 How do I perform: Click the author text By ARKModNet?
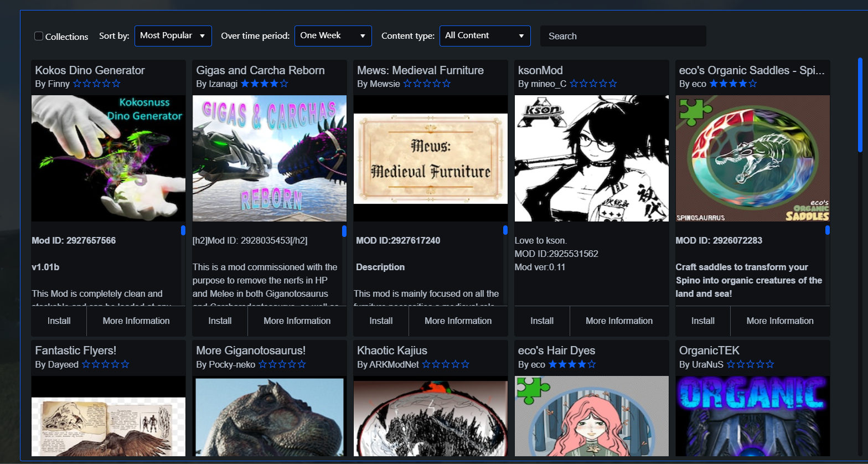tap(388, 364)
